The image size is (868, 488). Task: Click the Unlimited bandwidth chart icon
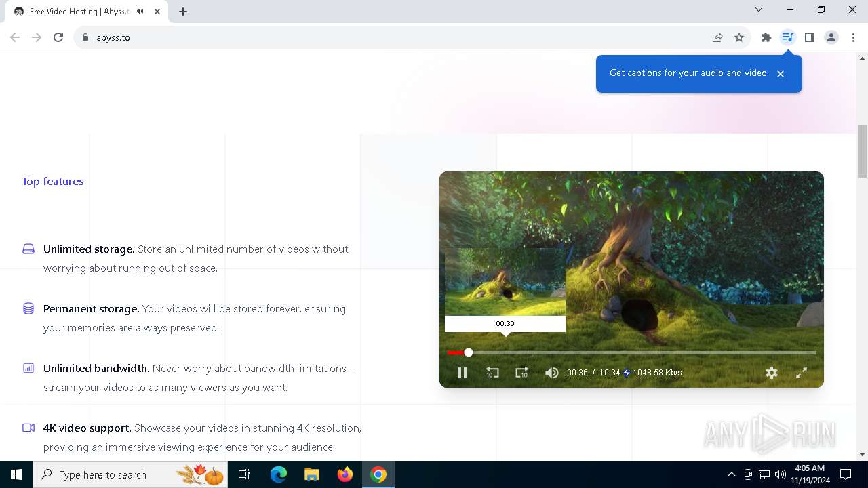[28, 368]
